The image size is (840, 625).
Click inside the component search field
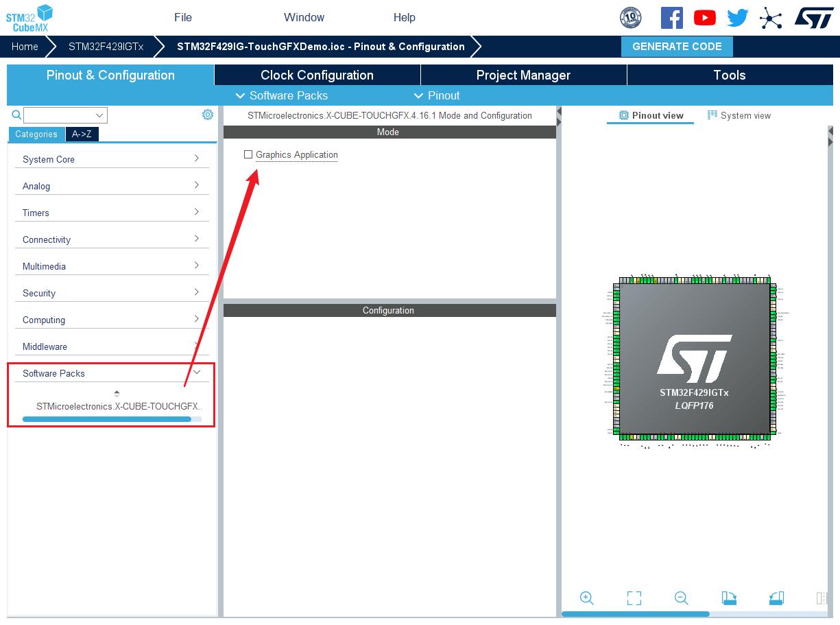[62, 115]
